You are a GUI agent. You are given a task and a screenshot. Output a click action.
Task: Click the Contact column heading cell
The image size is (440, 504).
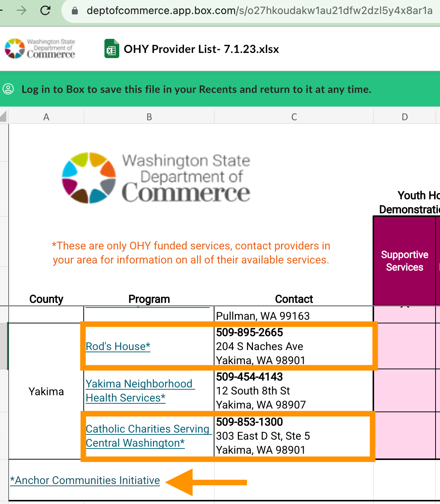(x=294, y=299)
